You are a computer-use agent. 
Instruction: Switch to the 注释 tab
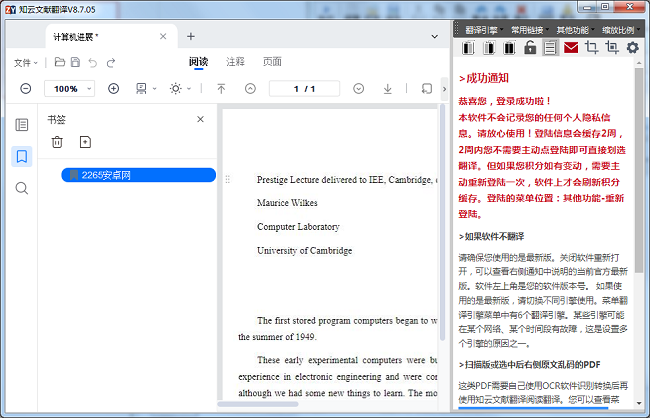pos(235,62)
